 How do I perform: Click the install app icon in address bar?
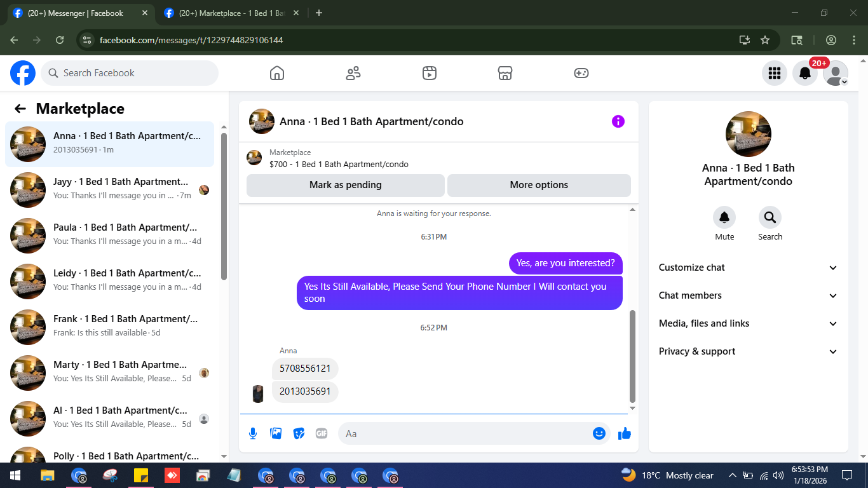pos(745,40)
